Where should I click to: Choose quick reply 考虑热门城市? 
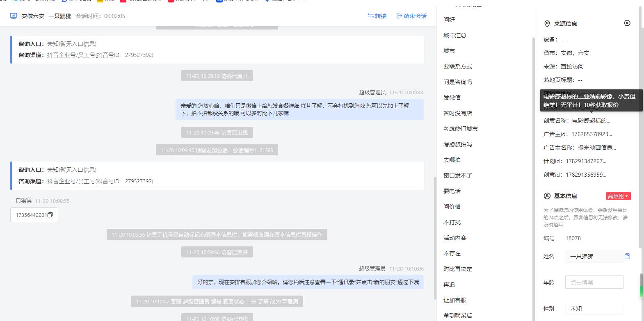pos(461,129)
